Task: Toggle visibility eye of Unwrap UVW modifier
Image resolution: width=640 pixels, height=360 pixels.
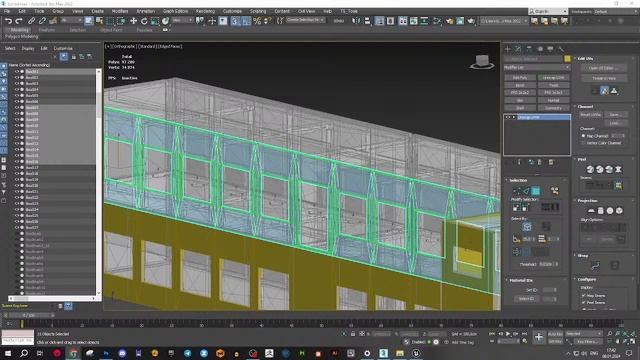Action: point(507,117)
